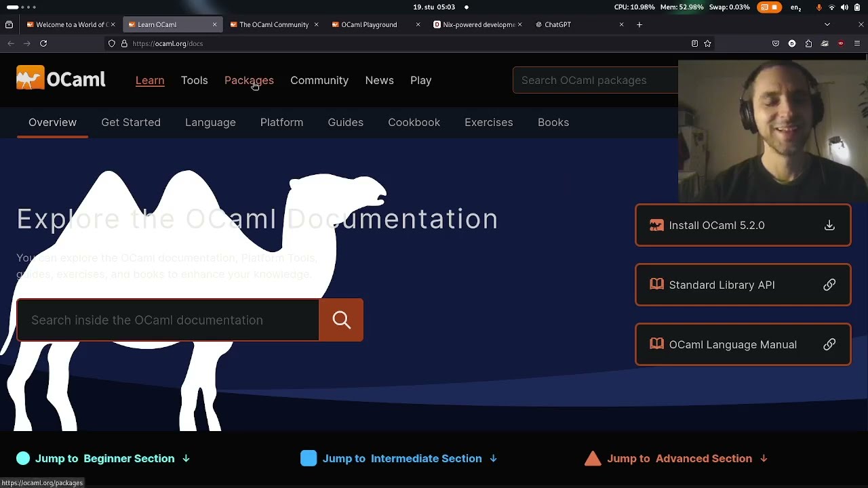The image size is (868, 488).
Task: Open the News menu item
Action: coord(379,80)
